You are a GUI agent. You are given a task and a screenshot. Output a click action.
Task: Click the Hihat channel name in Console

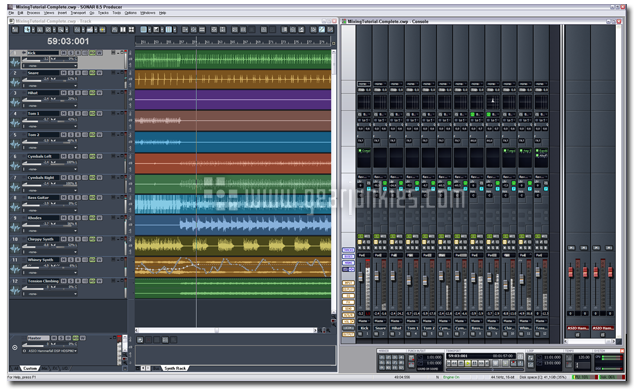(397, 328)
